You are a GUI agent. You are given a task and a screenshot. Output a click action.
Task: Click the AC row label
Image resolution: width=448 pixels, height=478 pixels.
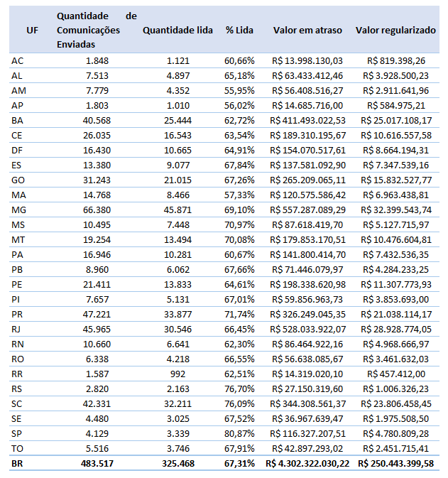pos(18,61)
